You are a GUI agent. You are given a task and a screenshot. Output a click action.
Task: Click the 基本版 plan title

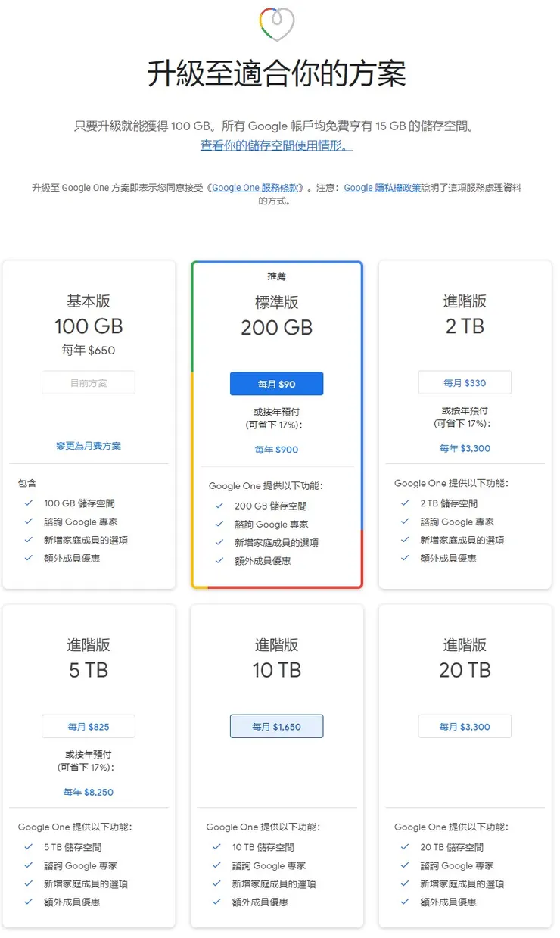click(89, 301)
